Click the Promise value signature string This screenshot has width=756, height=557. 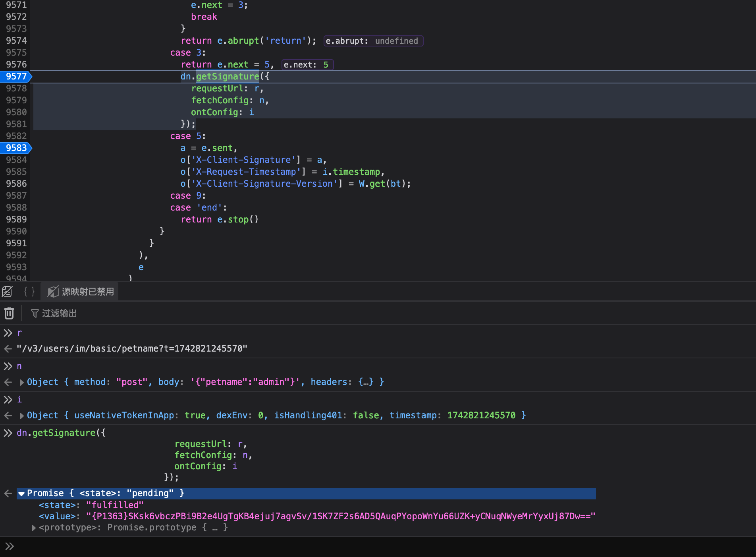pos(341,516)
